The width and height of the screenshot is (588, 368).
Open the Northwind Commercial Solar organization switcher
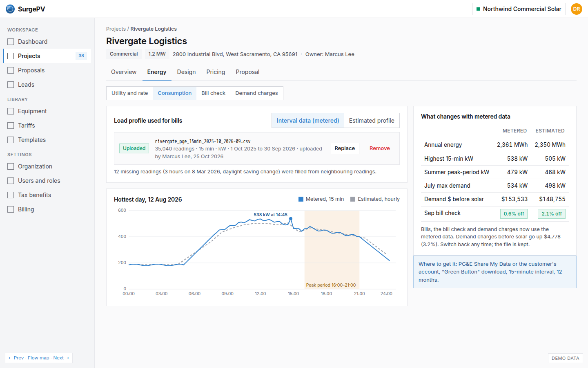tap(519, 9)
